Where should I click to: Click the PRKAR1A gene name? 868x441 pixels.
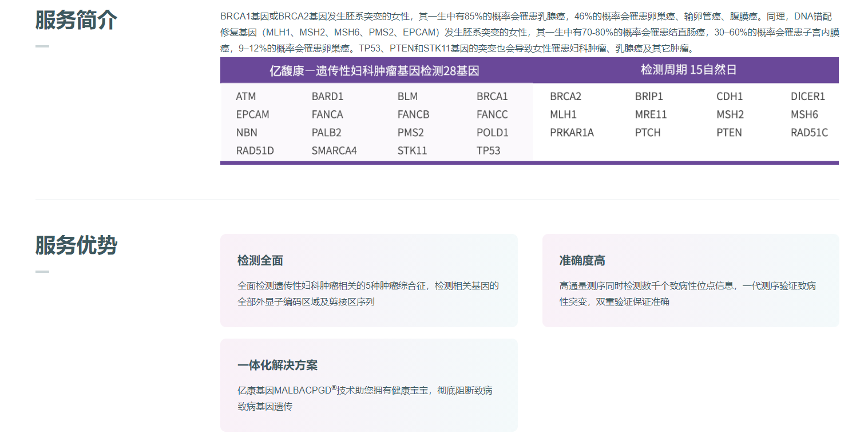(572, 133)
